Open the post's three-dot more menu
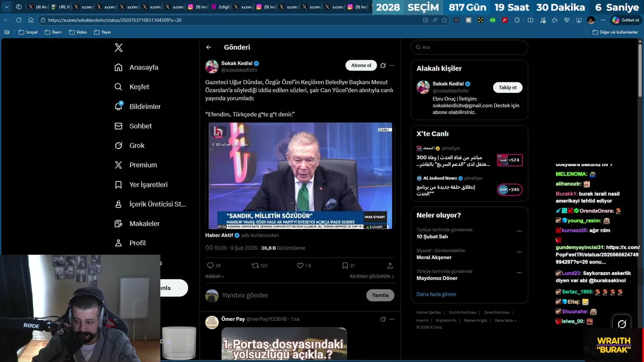Image resolution: width=644 pixels, height=362 pixels. click(x=392, y=65)
